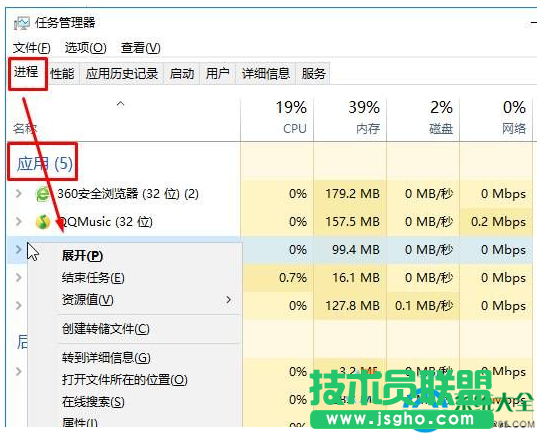Click the QQMusic app icon
Screen dimensions: 537x435
[x=43, y=222]
